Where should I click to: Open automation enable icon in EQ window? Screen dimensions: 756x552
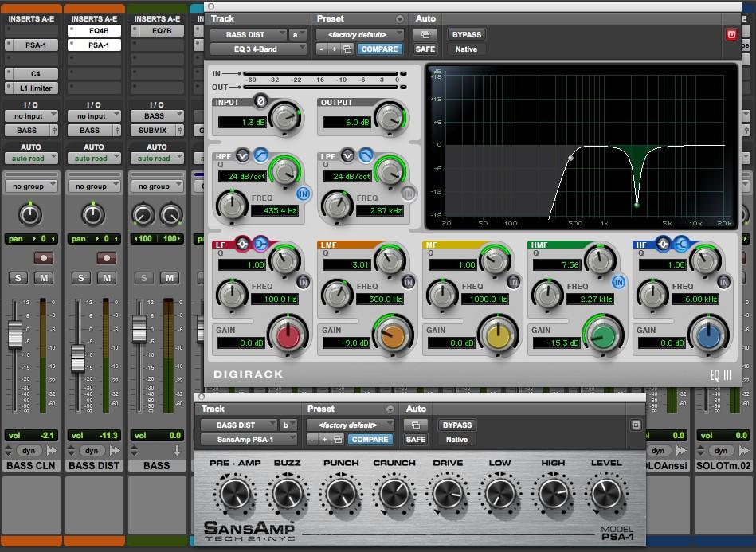pyautogui.click(x=425, y=35)
